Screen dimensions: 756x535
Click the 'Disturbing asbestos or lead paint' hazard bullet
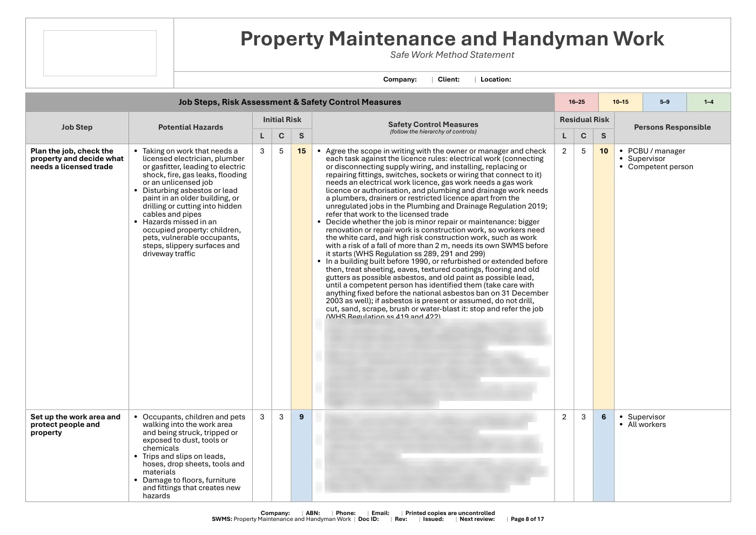192,202
